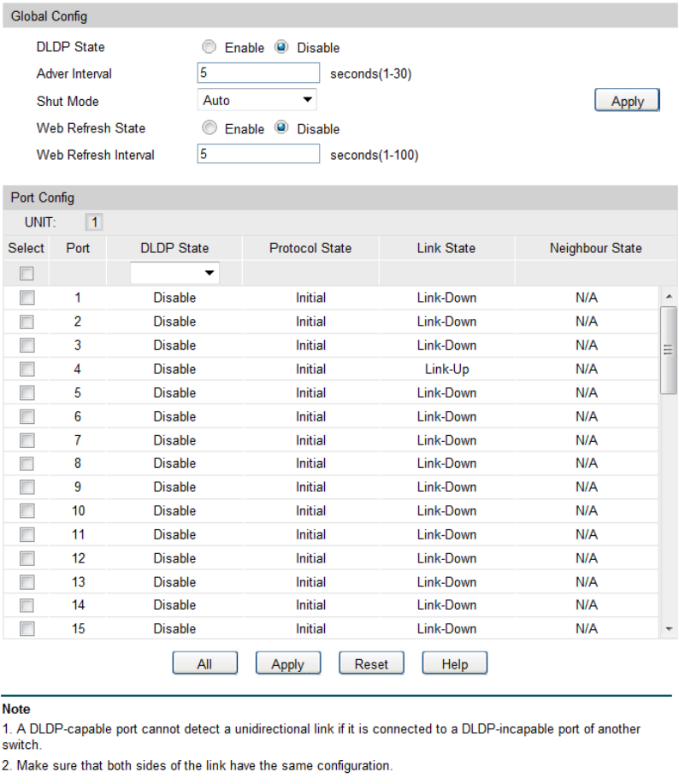
Task: Click the Reset button
Action: (371, 663)
